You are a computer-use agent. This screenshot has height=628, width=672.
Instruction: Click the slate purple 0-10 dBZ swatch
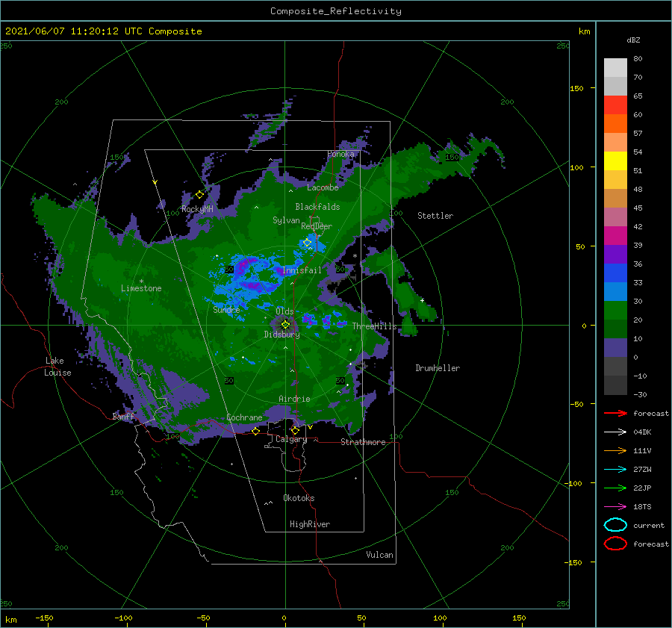coord(615,348)
